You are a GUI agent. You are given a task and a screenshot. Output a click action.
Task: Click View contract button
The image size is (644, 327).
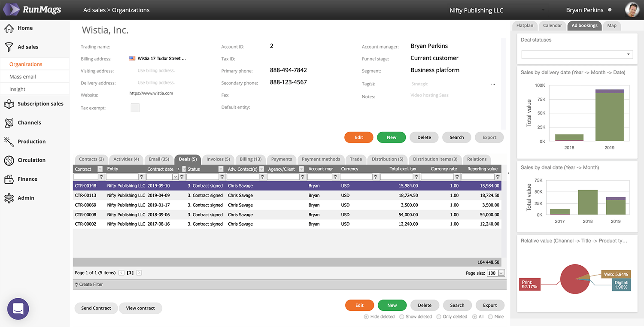point(140,308)
